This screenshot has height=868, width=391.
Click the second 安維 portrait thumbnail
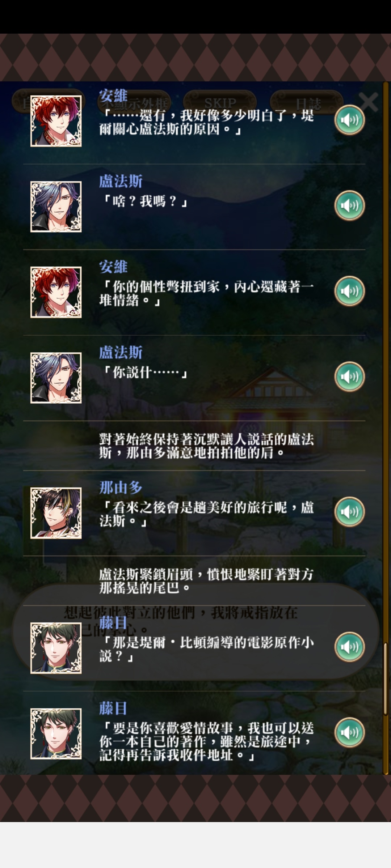(56, 292)
